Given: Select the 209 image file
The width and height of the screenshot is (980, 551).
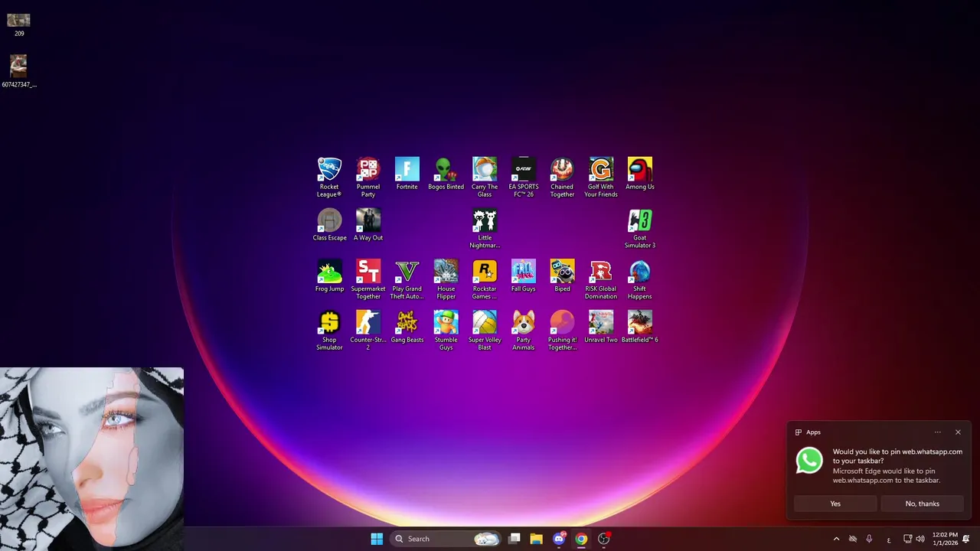Looking at the screenshot, I should tap(19, 24).
